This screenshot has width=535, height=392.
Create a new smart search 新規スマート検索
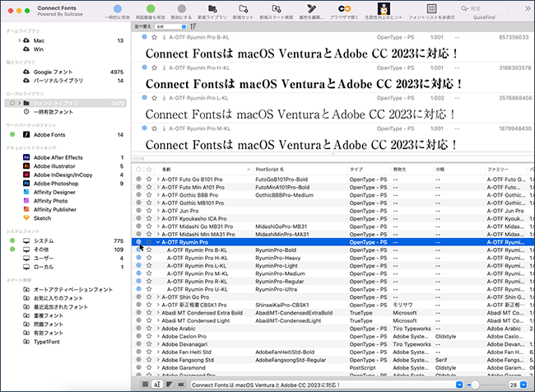(277, 8)
